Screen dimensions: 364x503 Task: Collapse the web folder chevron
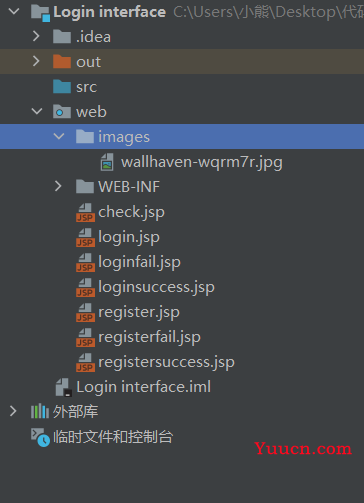(x=37, y=111)
